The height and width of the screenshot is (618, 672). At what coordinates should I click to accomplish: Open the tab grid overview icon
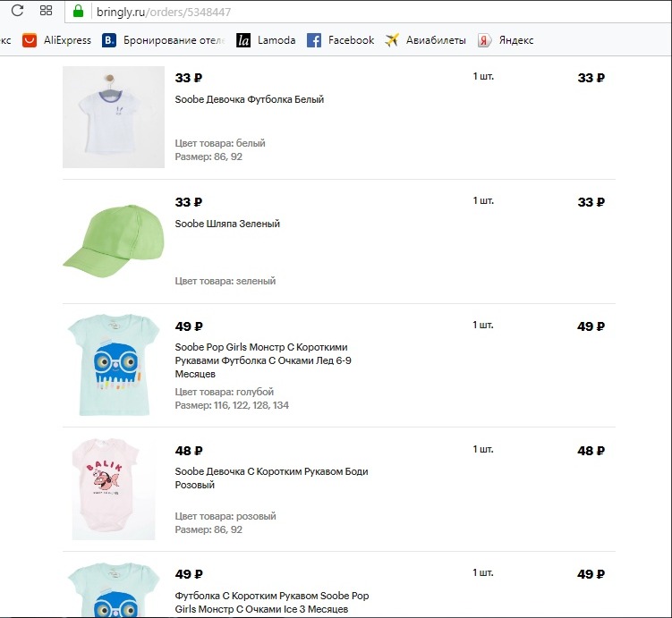[x=47, y=11]
